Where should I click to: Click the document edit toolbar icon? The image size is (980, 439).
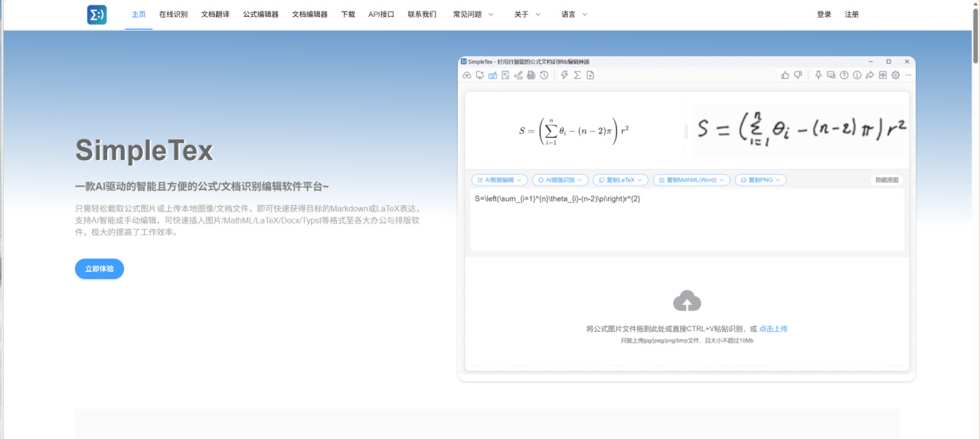505,75
